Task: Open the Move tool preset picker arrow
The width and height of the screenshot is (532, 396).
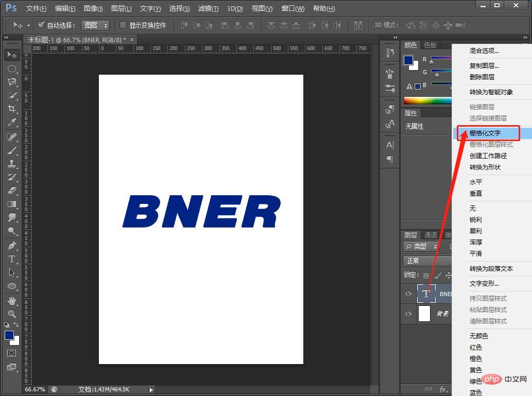Action: coord(28,25)
